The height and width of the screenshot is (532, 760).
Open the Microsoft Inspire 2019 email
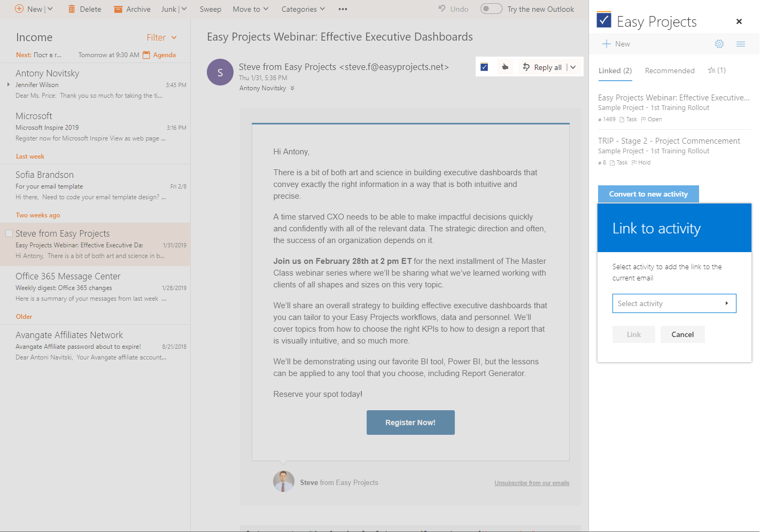[x=95, y=127]
